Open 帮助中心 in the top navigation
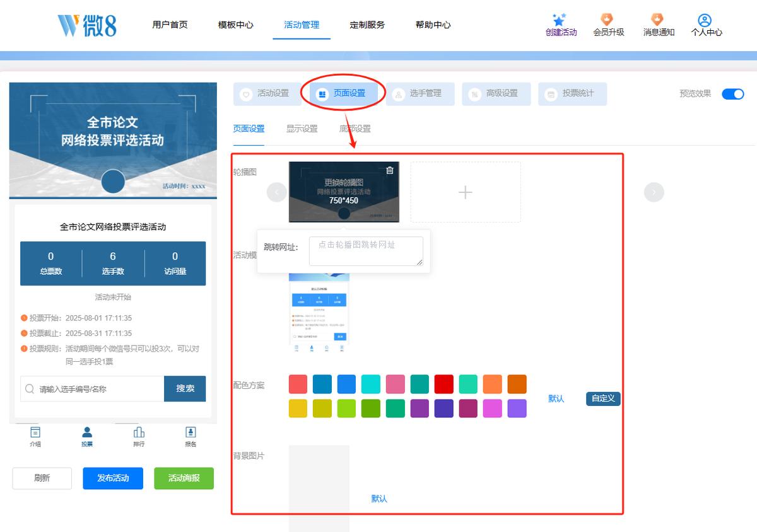This screenshot has height=532, width=757. point(433,25)
